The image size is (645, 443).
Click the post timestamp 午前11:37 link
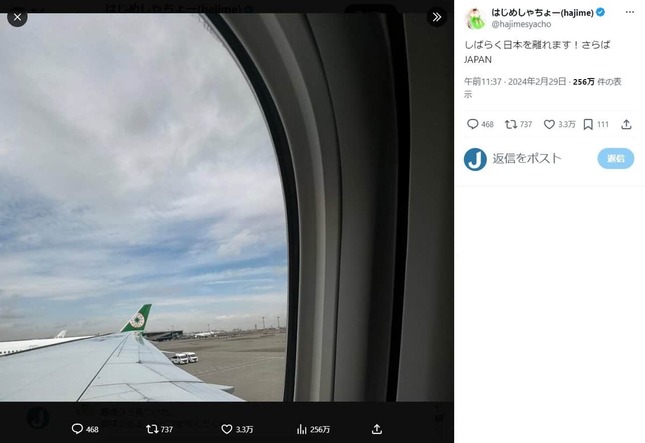pyautogui.click(x=483, y=81)
